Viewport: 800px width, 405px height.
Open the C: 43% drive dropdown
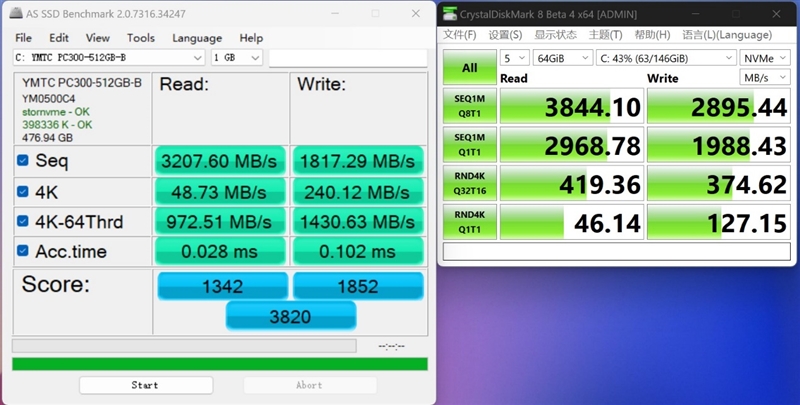[666, 58]
